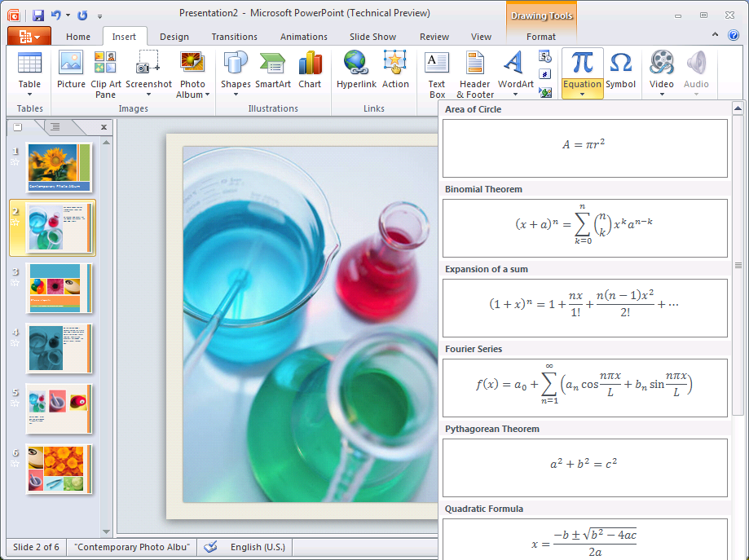
Task: Open the Animations tab
Action: click(304, 37)
